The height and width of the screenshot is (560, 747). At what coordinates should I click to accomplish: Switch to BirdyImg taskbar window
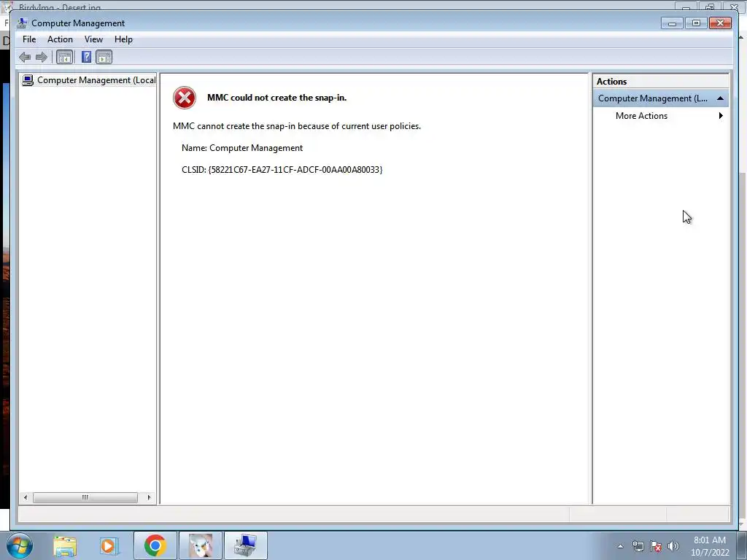point(200,545)
